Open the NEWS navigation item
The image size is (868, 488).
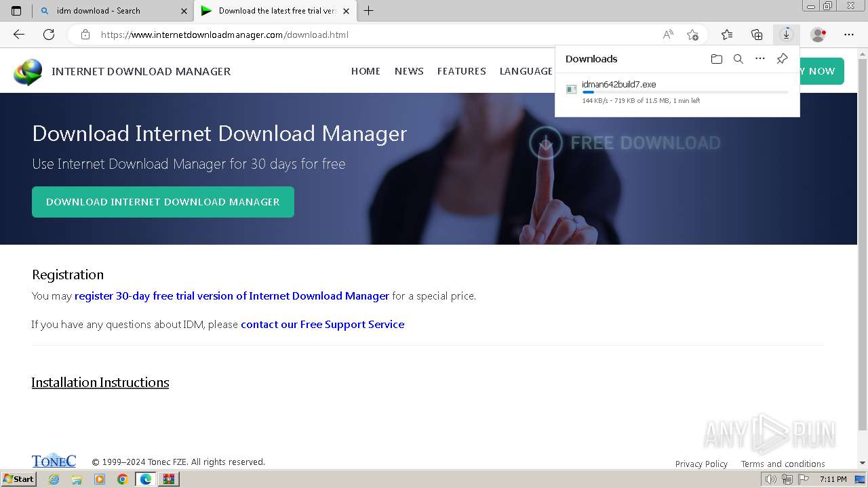point(409,71)
